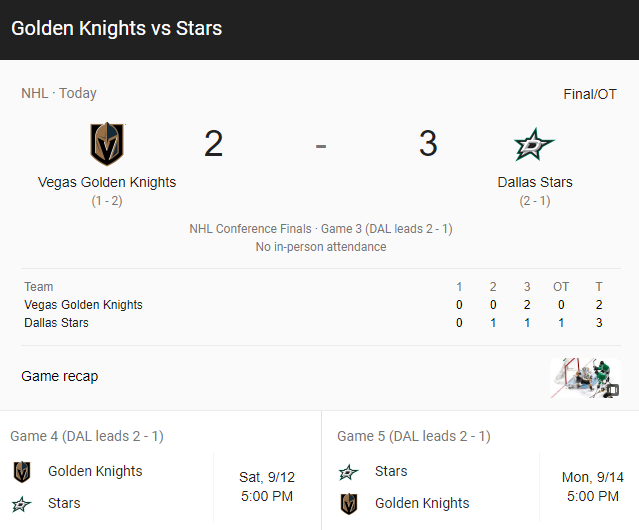Click Golden Knights logo in Game 5 card

coord(348,504)
